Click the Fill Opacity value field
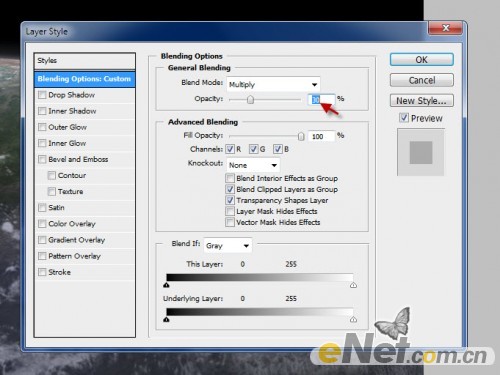500x375 pixels. point(321,136)
